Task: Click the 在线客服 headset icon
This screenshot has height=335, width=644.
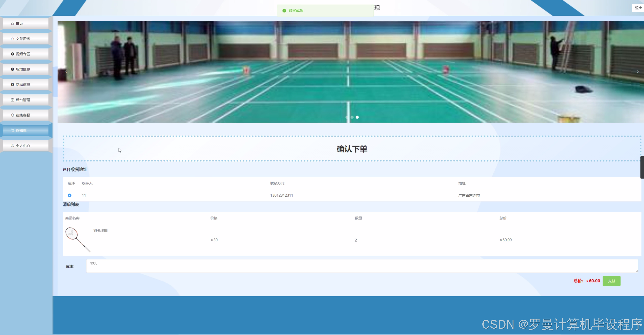Action: point(12,115)
